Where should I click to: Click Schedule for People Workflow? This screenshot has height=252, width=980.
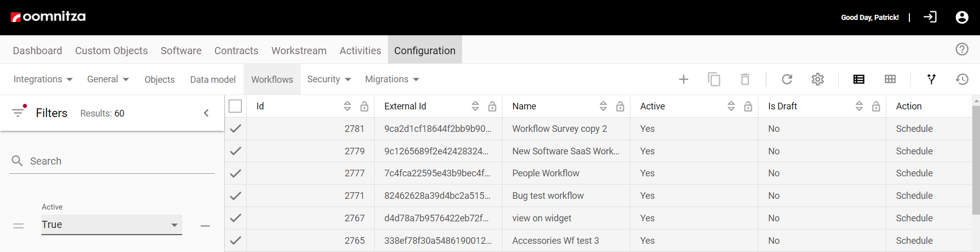(x=914, y=173)
